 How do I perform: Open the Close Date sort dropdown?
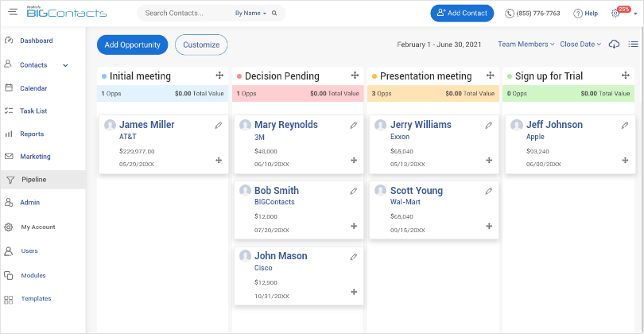pyautogui.click(x=580, y=45)
